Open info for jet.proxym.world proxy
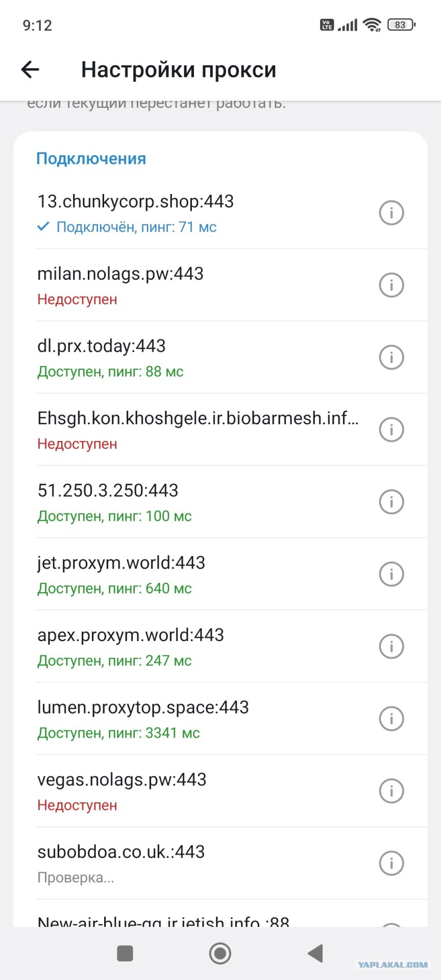Image resolution: width=441 pixels, height=980 pixels. pos(391,574)
